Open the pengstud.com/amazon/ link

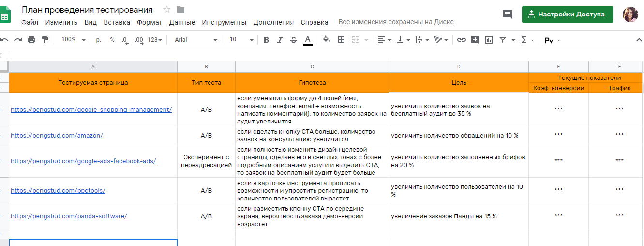57,136
